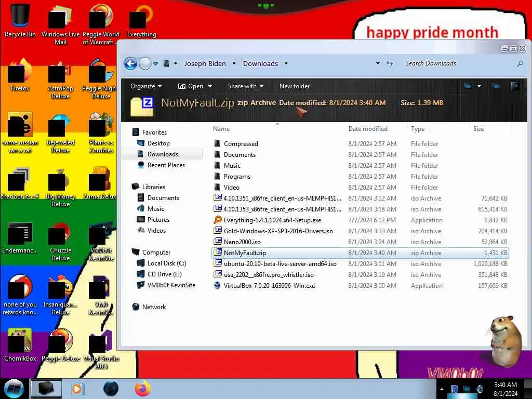Click Visual Studio 2015 desktop icon
The image size is (532, 399).
[x=101, y=350]
